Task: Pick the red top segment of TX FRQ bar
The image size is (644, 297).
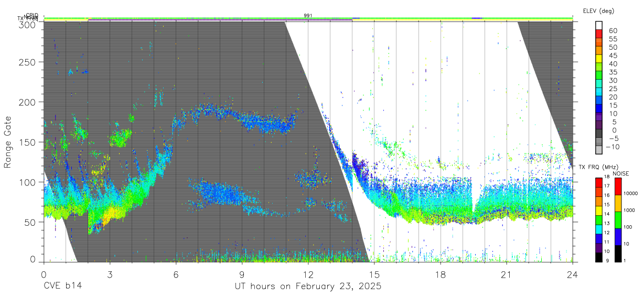Action: [599, 182]
